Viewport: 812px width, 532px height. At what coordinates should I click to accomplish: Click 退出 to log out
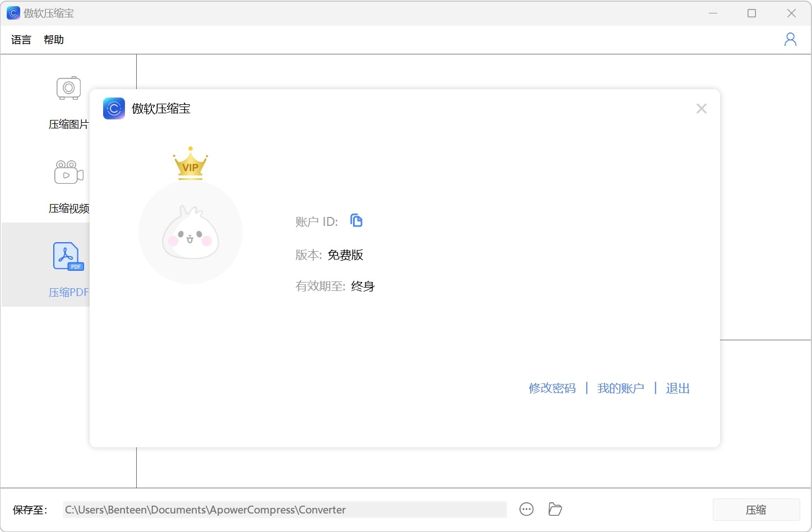click(x=678, y=388)
